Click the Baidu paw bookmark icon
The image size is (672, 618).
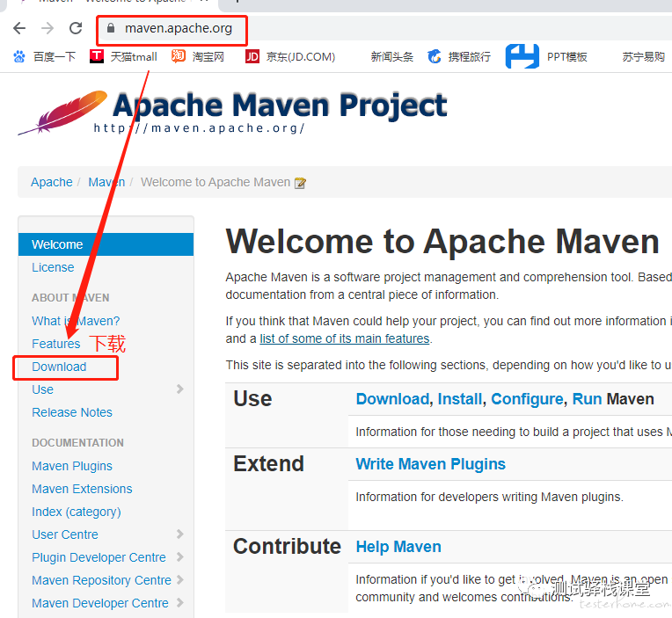pos(19,56)
